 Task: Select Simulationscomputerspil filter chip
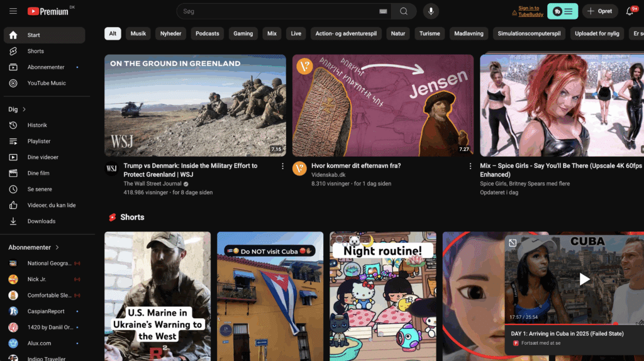[529, 34]
